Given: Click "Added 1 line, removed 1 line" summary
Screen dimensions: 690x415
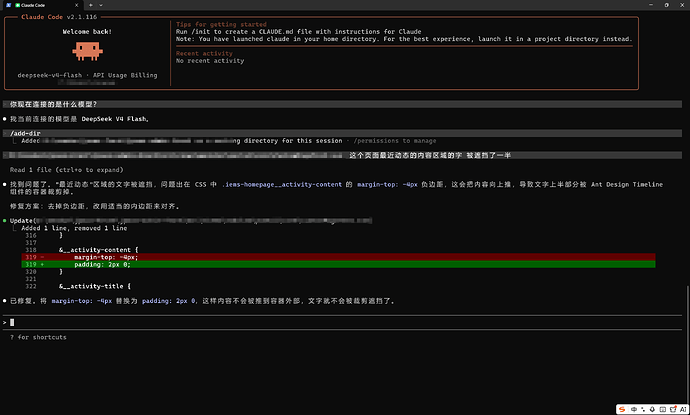Looking at the screenshot, I should (x=74, y=228).
